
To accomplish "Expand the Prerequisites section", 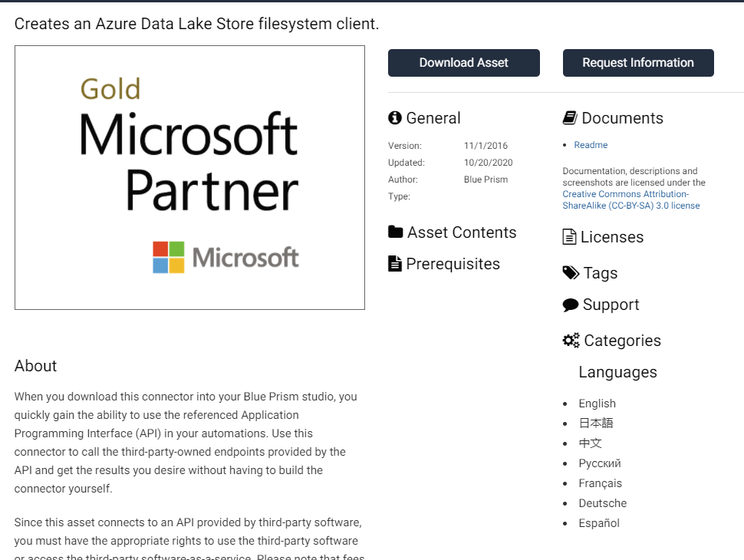I will (453, 264).
